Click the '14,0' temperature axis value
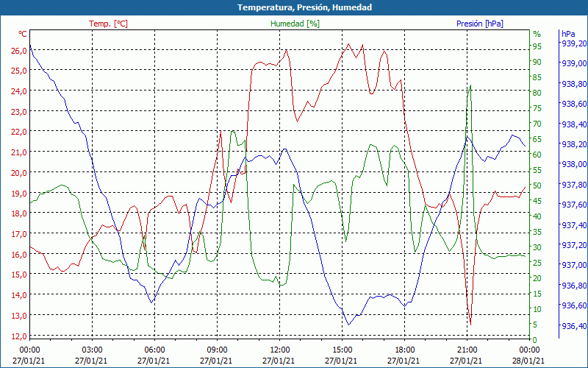 coord(19,295)
